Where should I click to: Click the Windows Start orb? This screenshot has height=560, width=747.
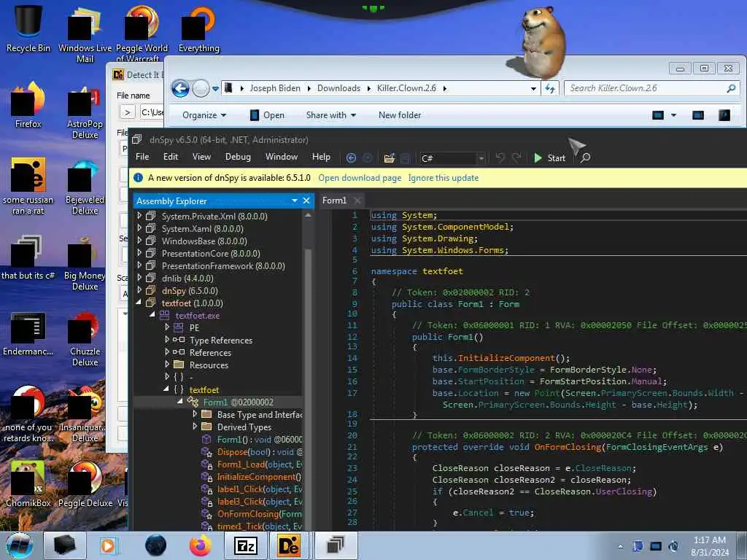click(20, 545)
